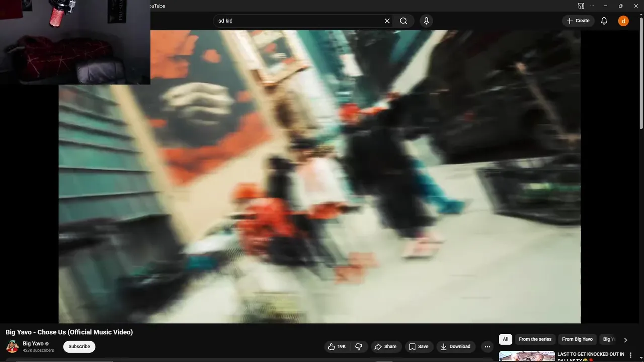The width and height of the screenshot is (644, 362).
Task: Open Big Yavo channel avatar
Action: (x=12, y=346)
